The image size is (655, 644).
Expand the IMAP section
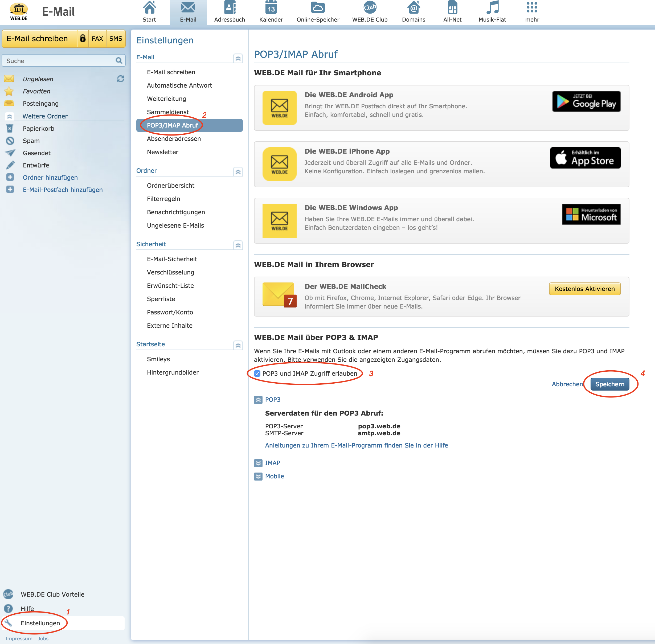point(258,463)
